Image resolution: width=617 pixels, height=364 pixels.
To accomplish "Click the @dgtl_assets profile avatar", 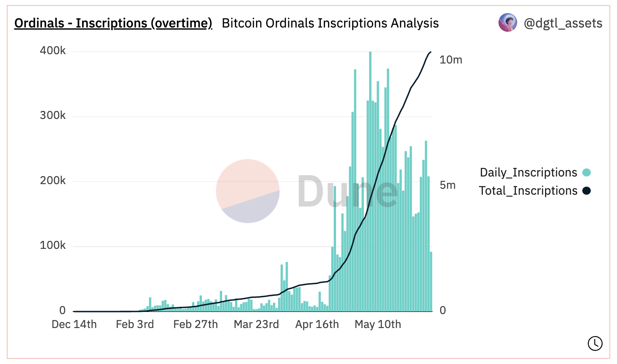I will point(507,23).
